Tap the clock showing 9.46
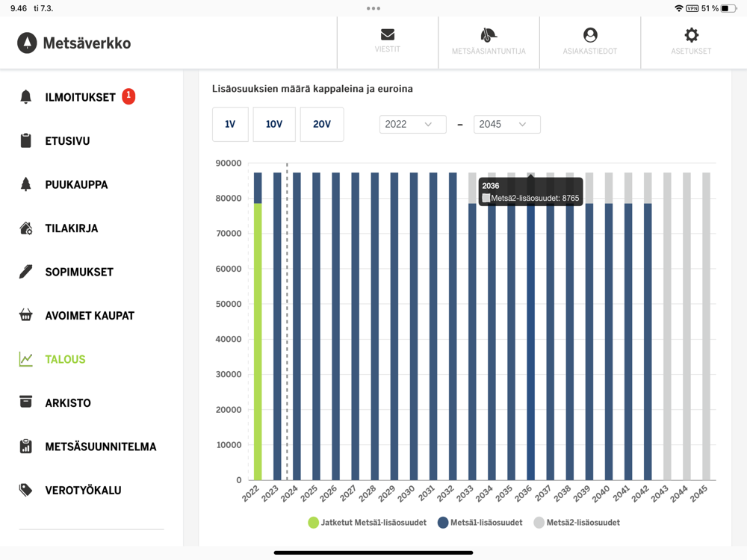Viewport: 747px width, 560px height. pyautogui.click(x=19, y=8)
